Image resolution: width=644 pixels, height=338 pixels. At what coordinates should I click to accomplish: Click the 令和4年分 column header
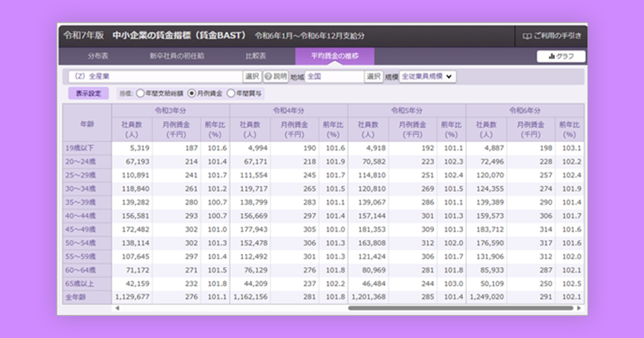[x=289, y=110]
